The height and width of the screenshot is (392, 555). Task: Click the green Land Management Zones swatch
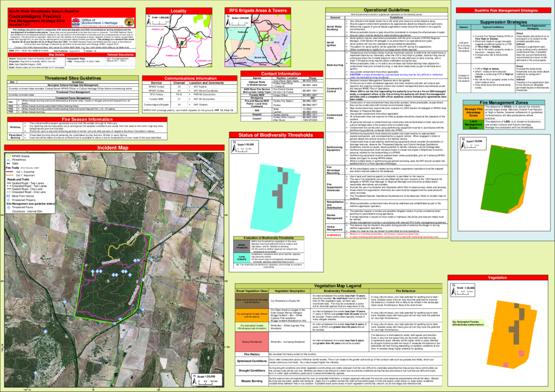coord(474,124)
